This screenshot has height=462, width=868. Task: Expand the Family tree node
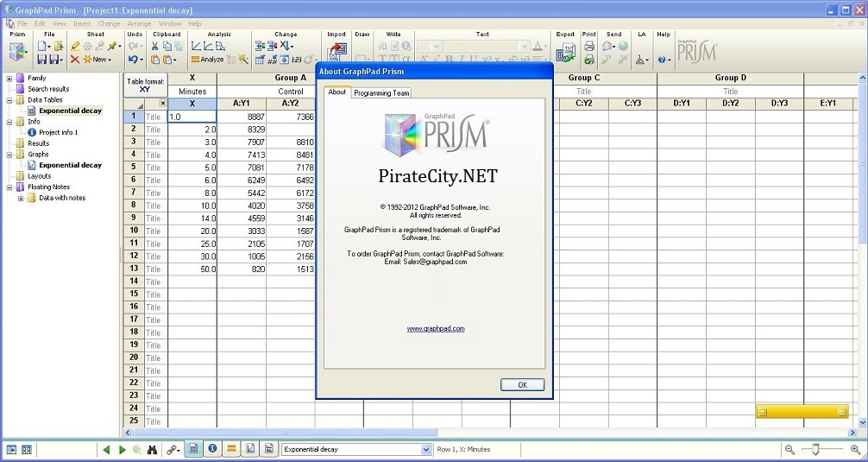coord(9,78)
